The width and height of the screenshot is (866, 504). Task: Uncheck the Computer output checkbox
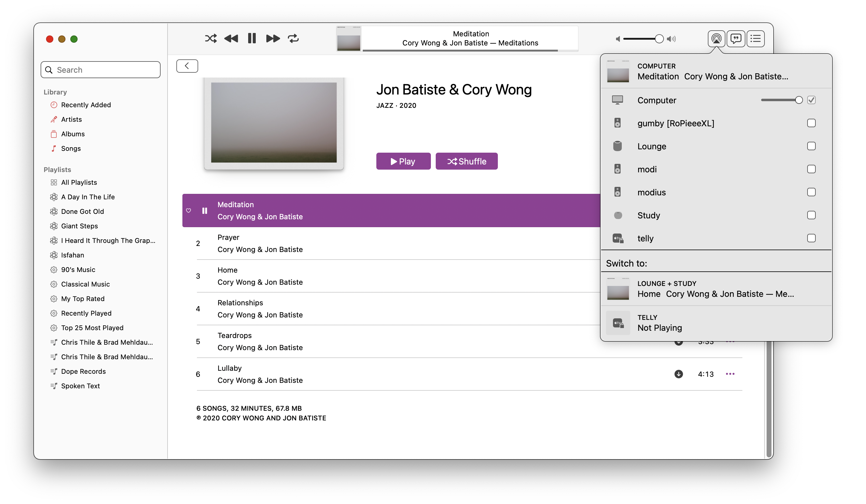(811, 100)
